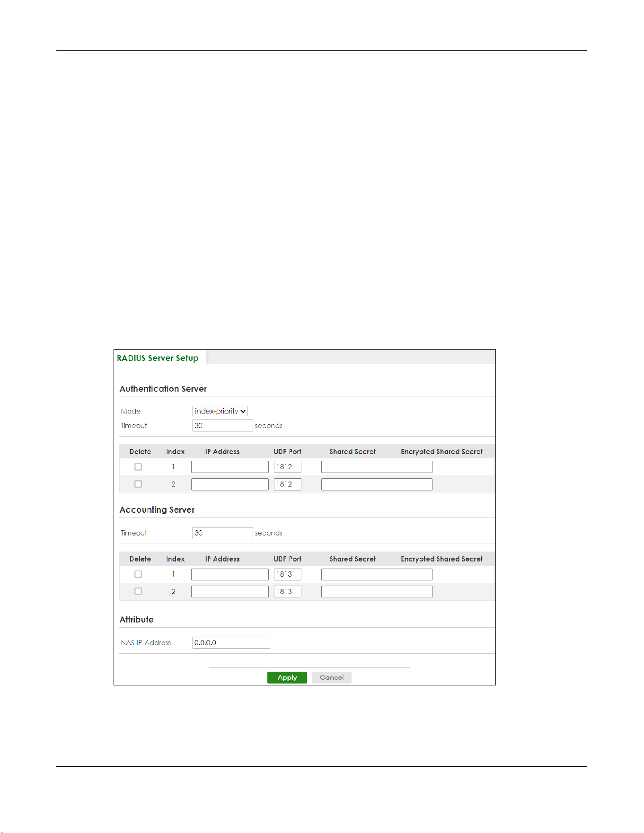Check Delete box for Authentication Server index 2
The width and height of the screenshot is (644, 833).
pos(138,484)
